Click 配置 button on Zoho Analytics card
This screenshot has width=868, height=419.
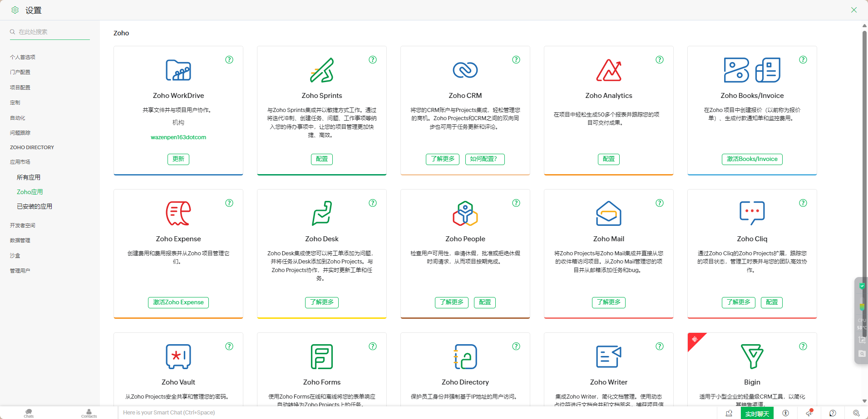tap(609, 159)
